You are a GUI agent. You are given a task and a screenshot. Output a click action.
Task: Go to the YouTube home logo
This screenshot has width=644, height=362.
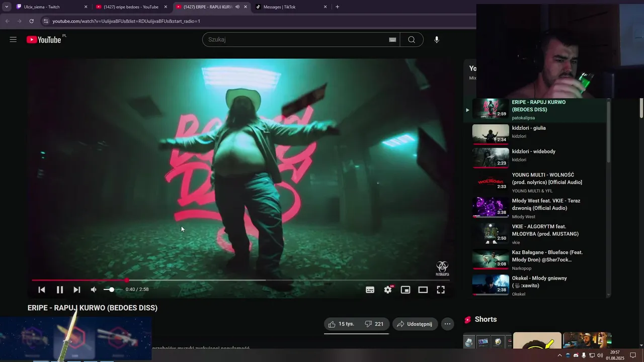tap(44, 40)
